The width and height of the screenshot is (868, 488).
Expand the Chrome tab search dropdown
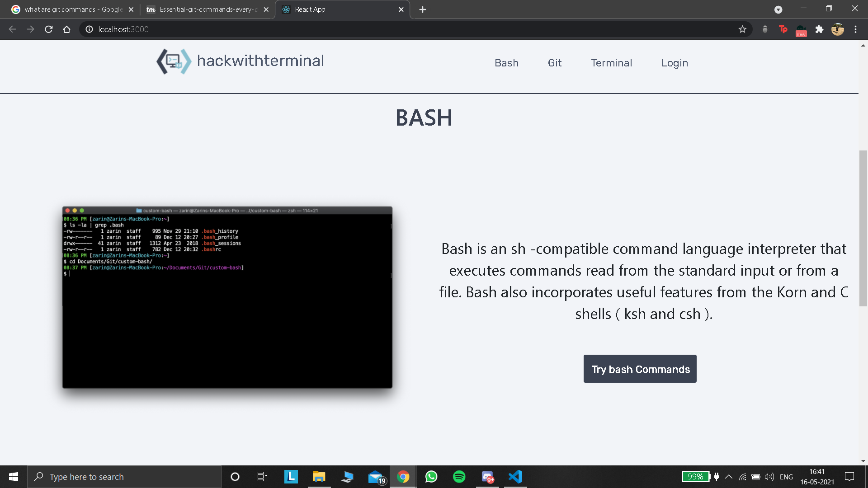[x=778, y=9]
